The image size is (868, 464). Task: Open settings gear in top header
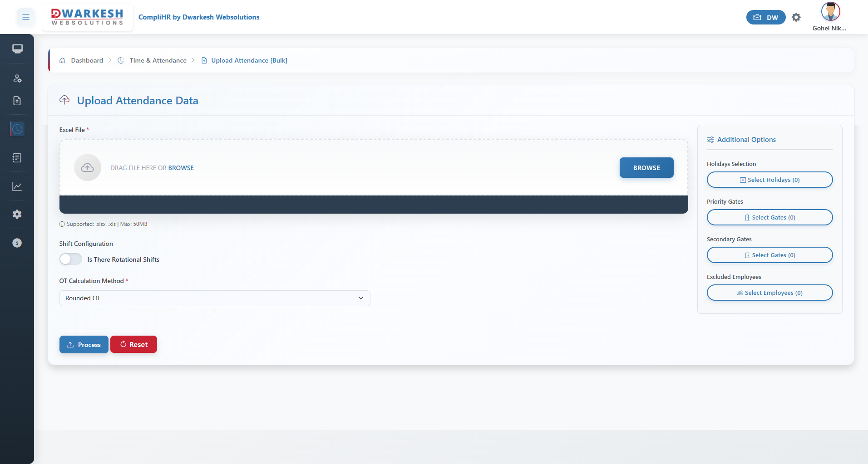[796, 17]
